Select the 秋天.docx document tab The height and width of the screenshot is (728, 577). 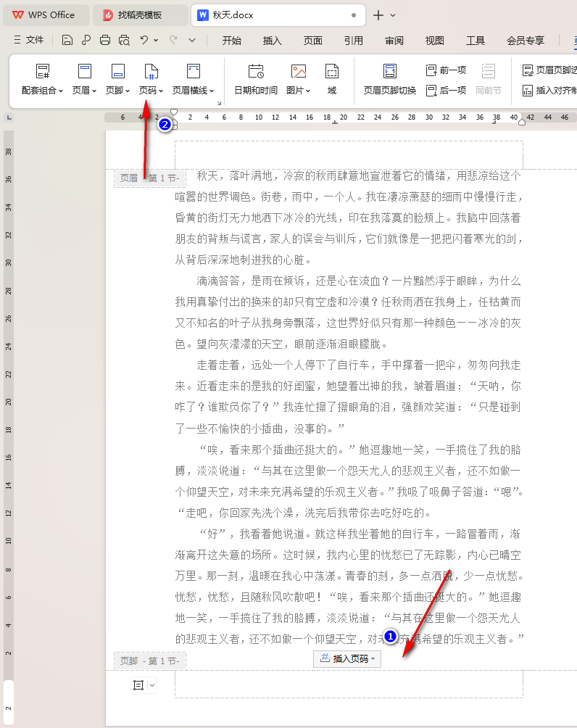point(278,15)
